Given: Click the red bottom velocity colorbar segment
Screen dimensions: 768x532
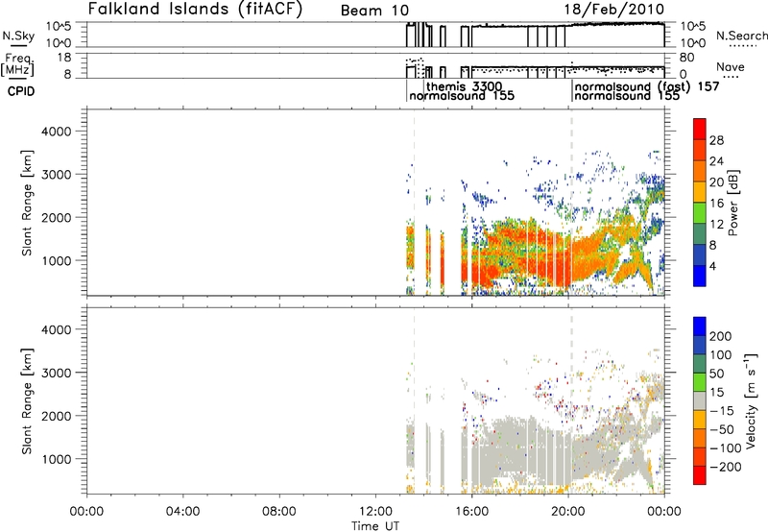Looking at the screenshot, I should 700,475.
